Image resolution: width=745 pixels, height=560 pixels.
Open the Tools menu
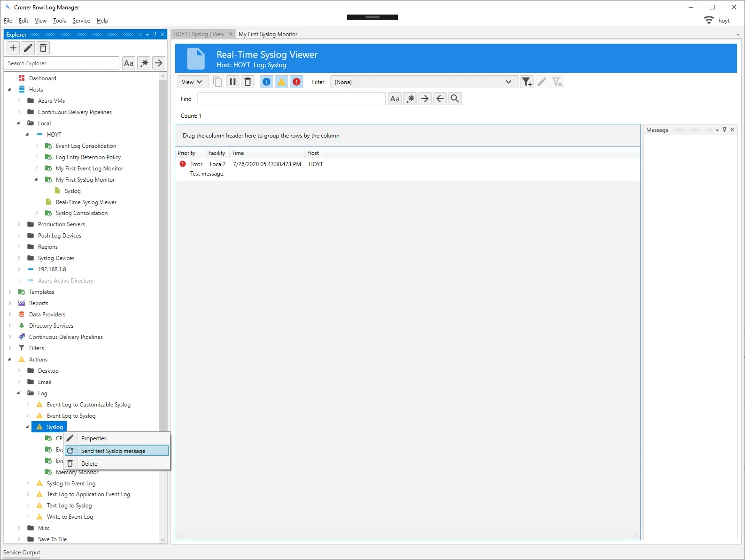pos(59,21)
